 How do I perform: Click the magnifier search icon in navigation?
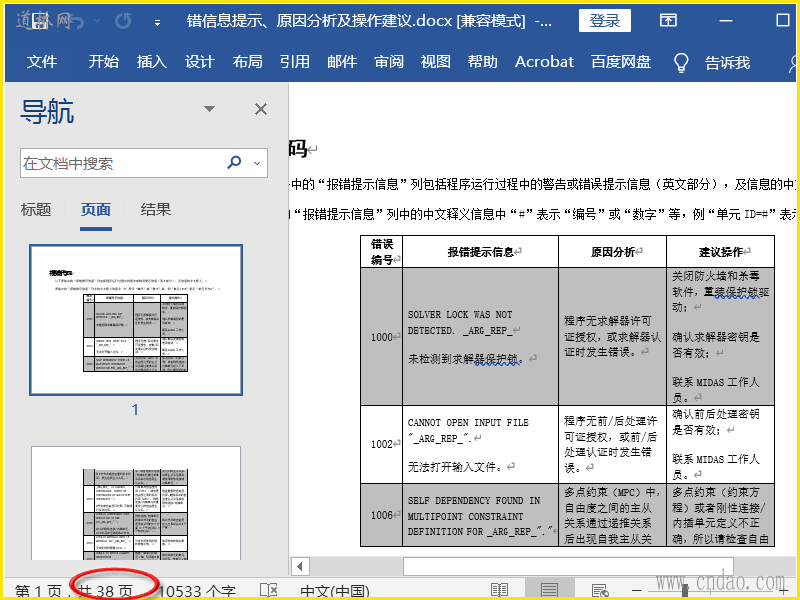234,163
